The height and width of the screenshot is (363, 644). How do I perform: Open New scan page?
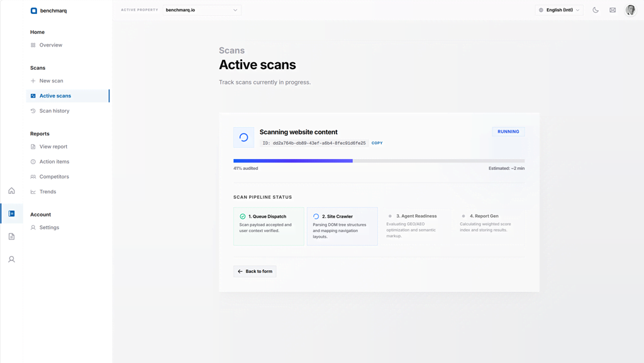68,81
